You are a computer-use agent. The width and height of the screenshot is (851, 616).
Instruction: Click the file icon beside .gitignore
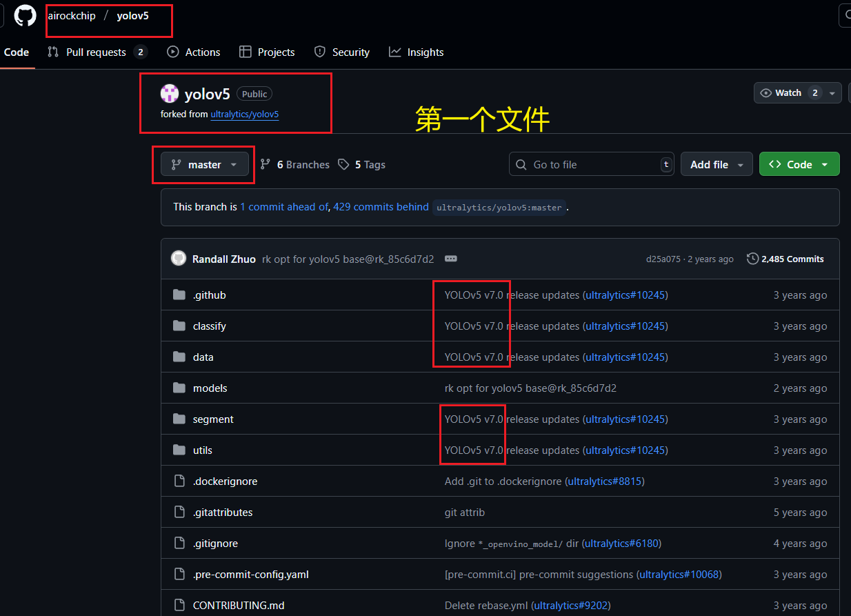click(x=179, y=544)
